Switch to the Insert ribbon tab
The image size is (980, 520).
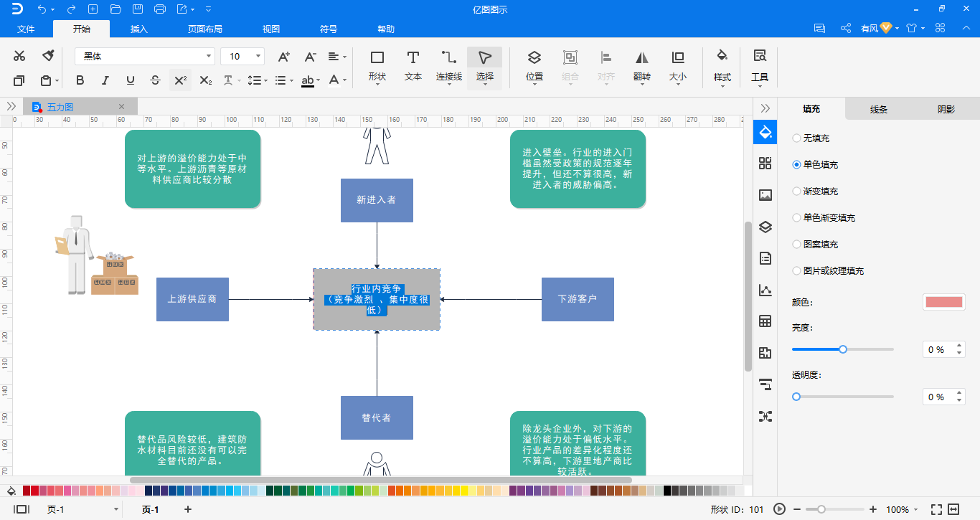pyautogui.click(x=138, y=29)
